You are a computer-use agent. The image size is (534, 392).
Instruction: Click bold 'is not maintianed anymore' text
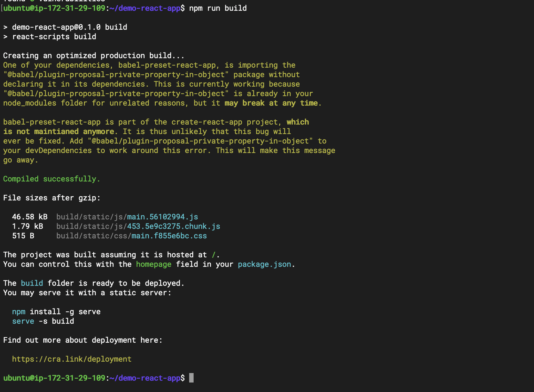tap(59, 132)
